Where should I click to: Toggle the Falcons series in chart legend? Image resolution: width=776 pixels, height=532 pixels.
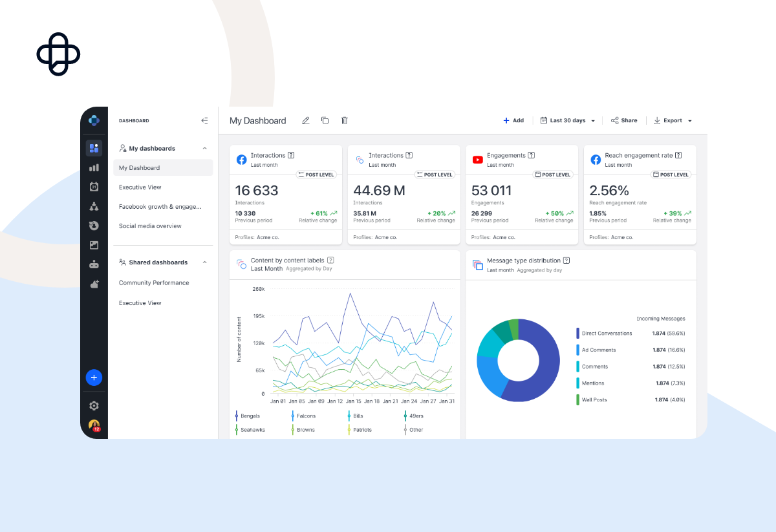click(307, 416)
